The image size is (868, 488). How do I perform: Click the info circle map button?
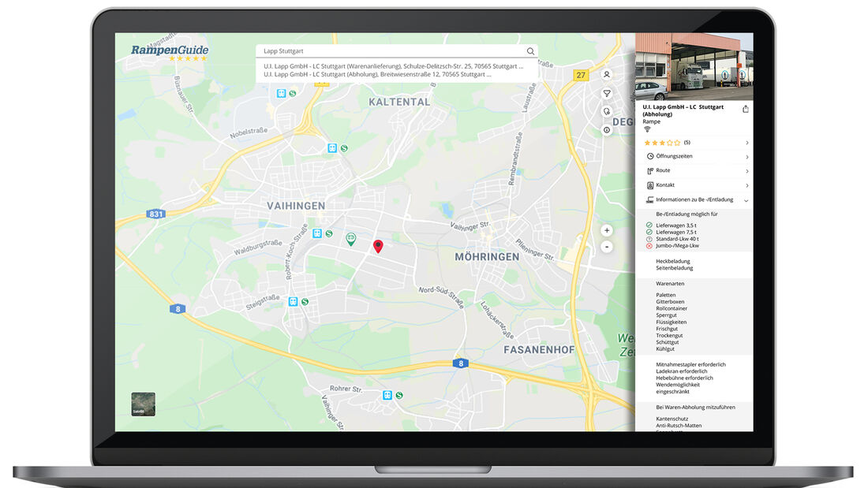point(607,130)
